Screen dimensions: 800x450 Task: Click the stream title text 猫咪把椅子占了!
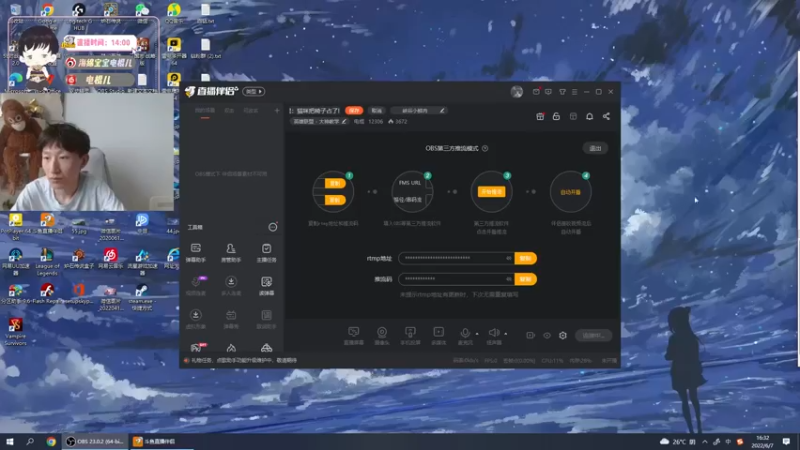[x=318, y=111]
